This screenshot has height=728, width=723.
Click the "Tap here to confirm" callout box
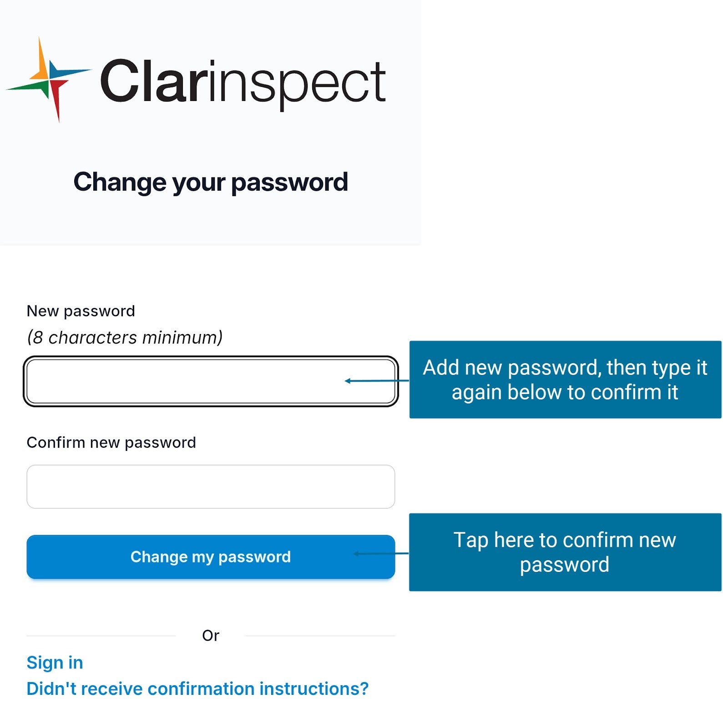[x=565, y=552]
